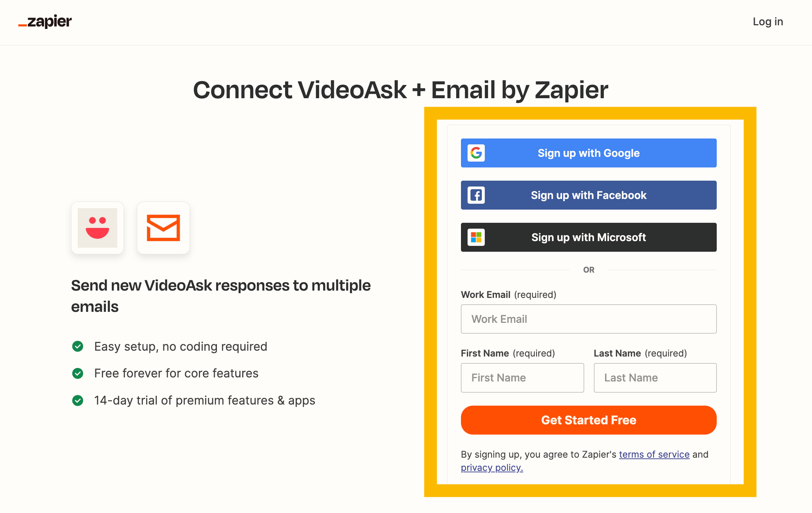Click the OR divider section area
The image size is (812, 513).
click(589, 269)
